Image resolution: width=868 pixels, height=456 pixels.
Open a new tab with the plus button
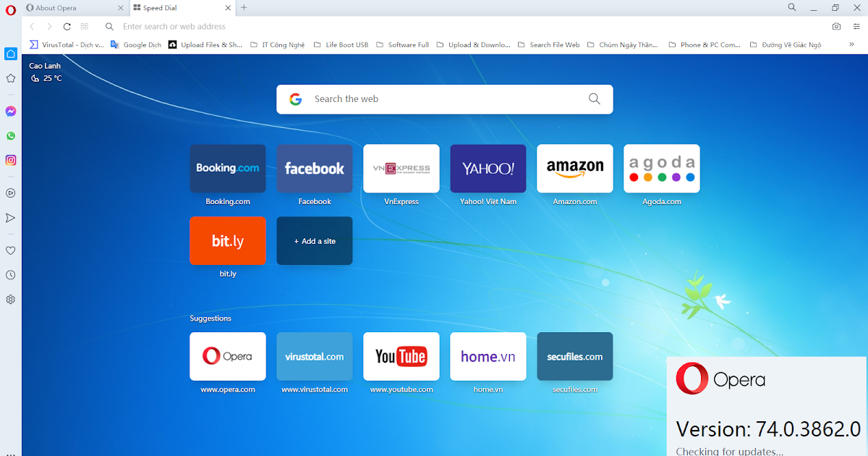[244, 7]
